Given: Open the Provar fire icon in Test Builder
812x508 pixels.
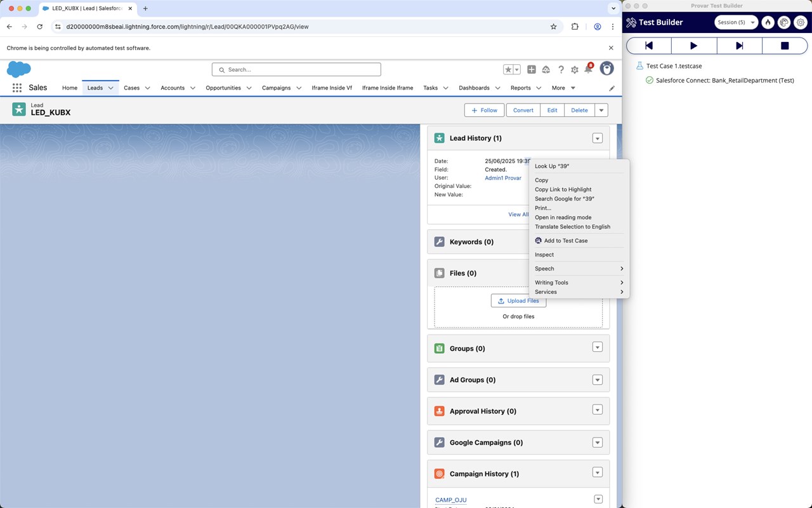Looking at the screenshot, I should [768, 22].
